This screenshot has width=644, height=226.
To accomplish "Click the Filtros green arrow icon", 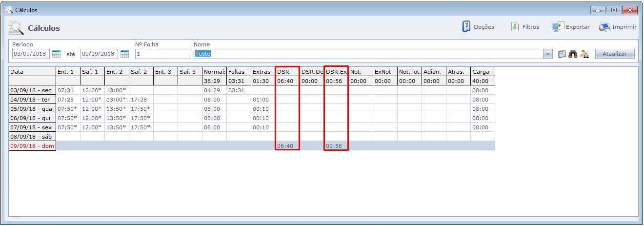I will (515, 27).
